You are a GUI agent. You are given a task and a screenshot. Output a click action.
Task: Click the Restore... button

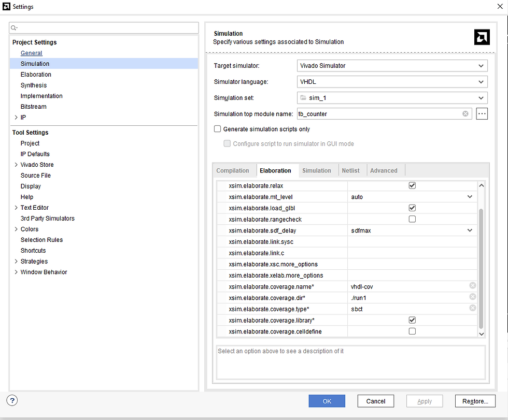[x=475, y=401]
